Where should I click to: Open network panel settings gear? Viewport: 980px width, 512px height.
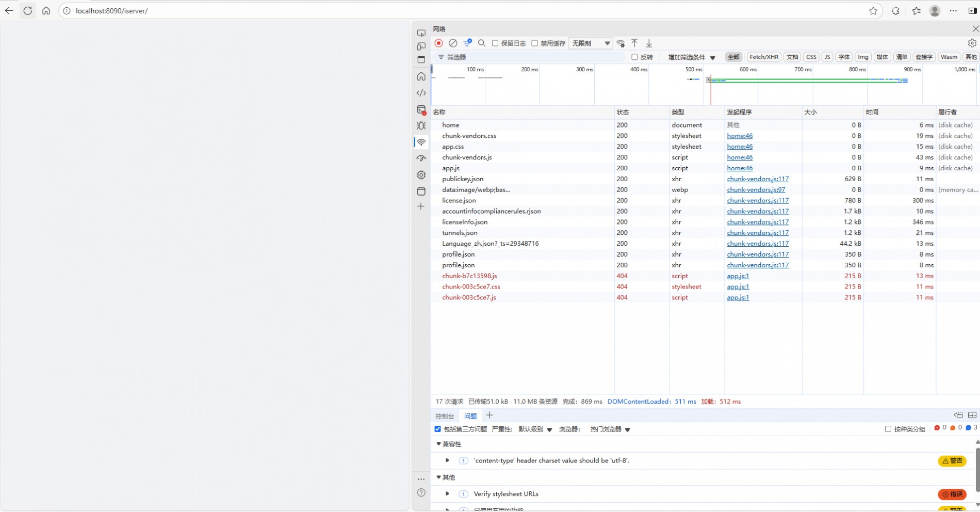pyautogui.click(x=972, y=43)
